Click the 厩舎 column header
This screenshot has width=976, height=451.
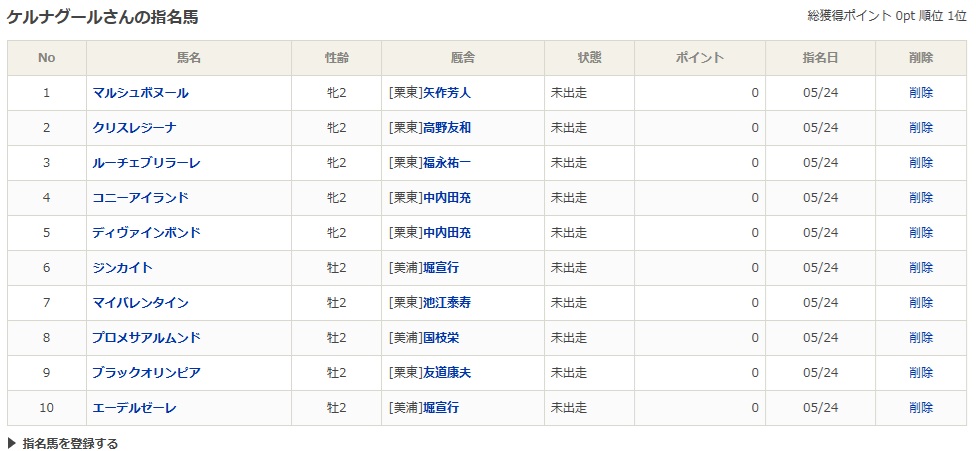point(462,58)
